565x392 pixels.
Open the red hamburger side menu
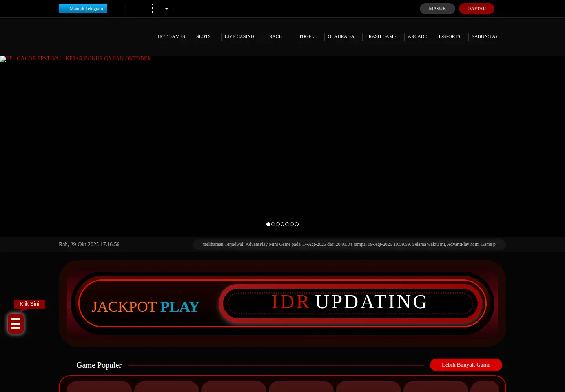coord(16,323)
